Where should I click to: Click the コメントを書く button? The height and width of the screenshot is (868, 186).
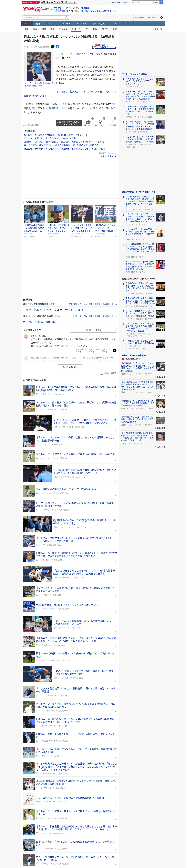(93, 330)
